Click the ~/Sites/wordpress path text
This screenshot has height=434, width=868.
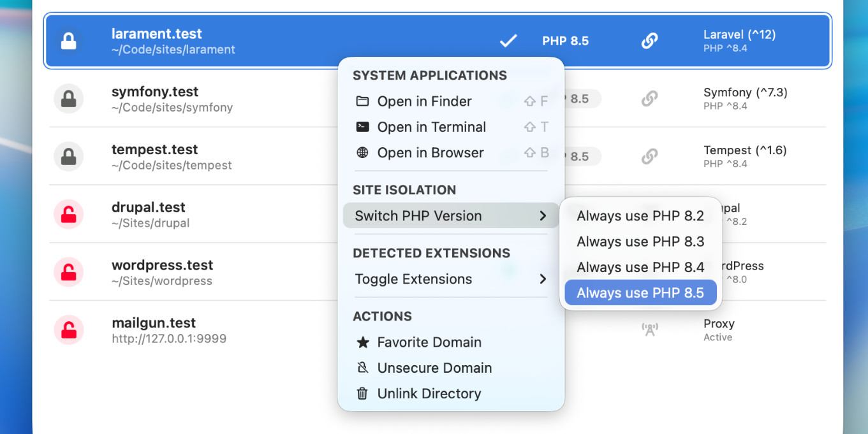162,281
